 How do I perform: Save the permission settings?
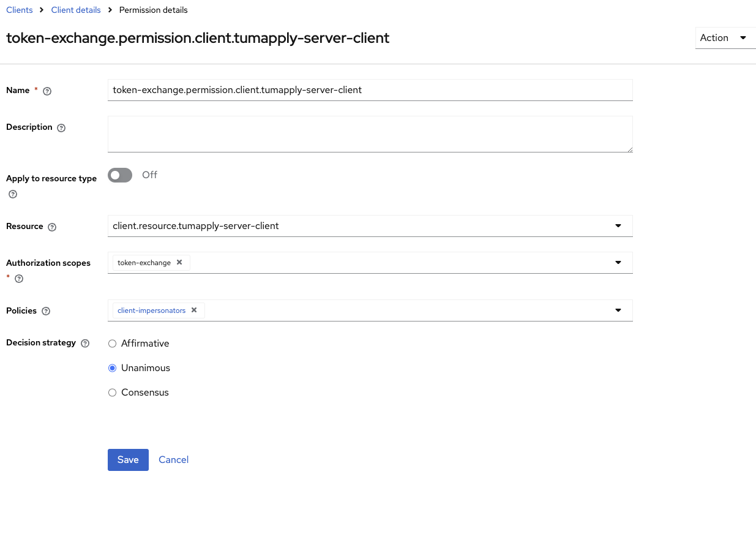point(128,460)
